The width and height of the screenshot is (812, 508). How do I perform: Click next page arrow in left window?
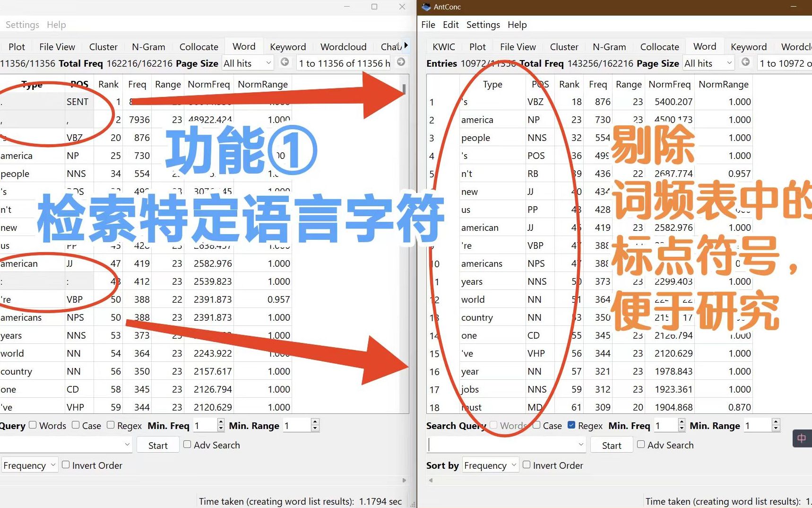point(401,62)
